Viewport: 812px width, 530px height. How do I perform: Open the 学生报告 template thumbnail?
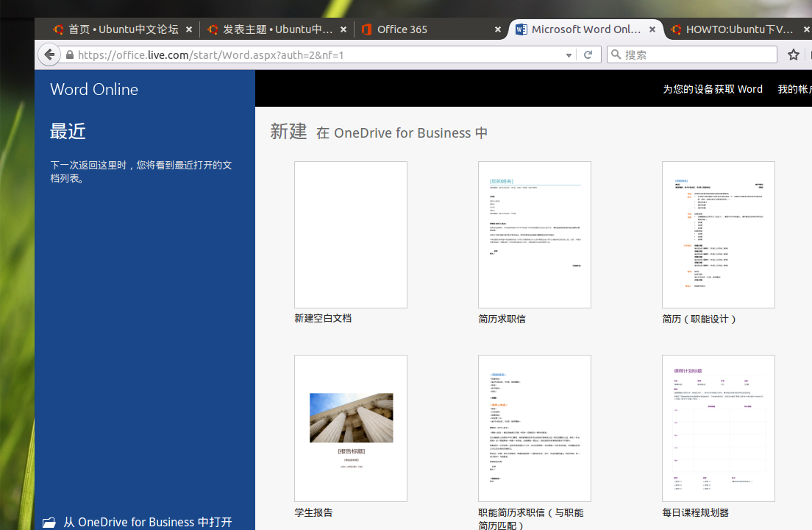pyautogui.click(x=351, y=428)
